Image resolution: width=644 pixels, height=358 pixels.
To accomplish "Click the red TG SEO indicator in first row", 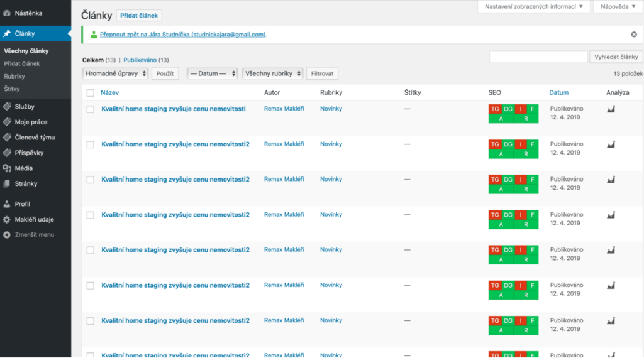I will 494,109.
